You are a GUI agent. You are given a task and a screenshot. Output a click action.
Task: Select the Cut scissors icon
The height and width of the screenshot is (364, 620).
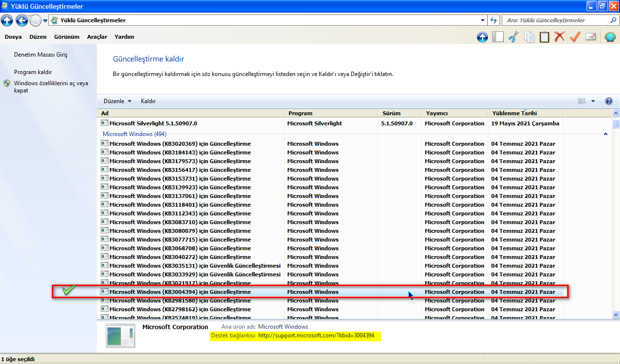[x=513, y=37]
